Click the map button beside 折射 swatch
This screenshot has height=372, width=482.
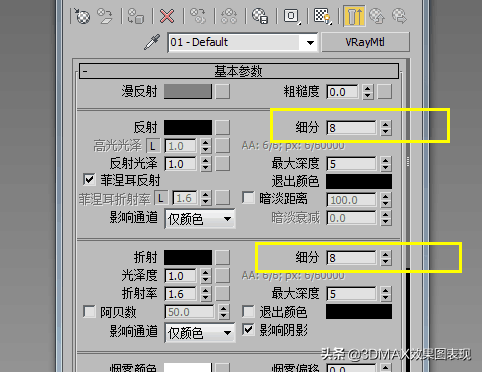coord(222,257)
